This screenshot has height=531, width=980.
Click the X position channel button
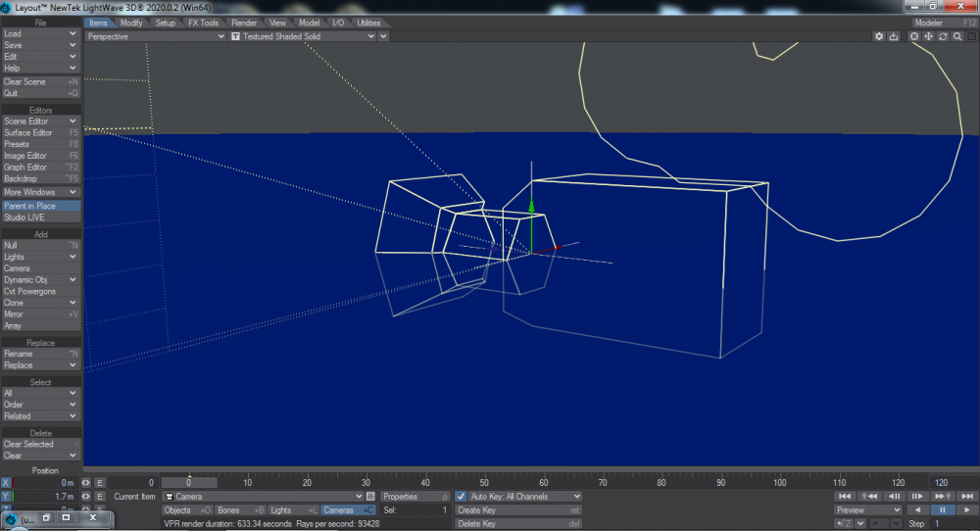pos(6,483)
